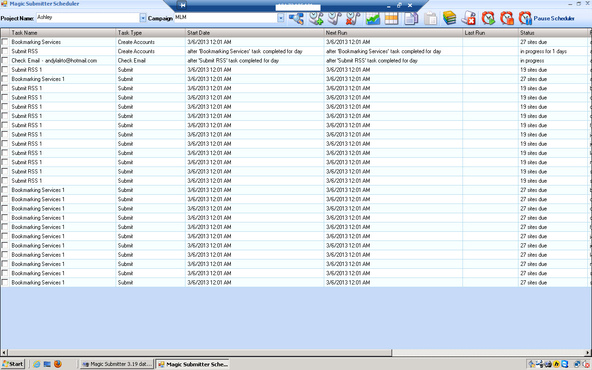Click the pin icon on connection bar
The width and height of the screenshot is (592, 370).
pos(183,5)
